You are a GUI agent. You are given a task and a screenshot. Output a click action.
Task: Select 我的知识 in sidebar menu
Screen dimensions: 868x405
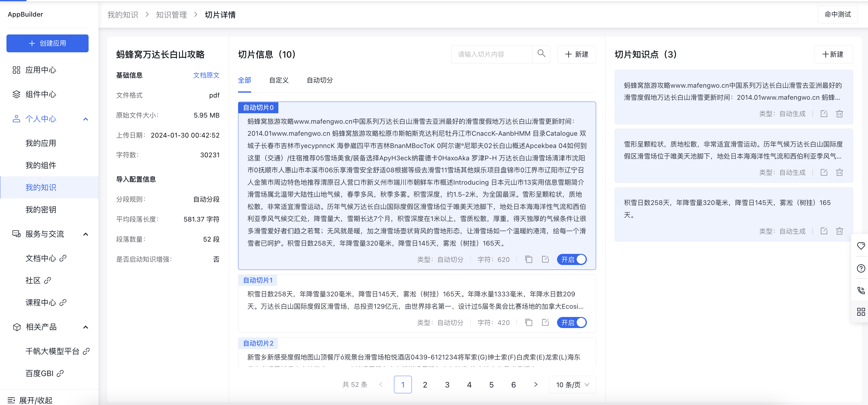pos(49,187)
